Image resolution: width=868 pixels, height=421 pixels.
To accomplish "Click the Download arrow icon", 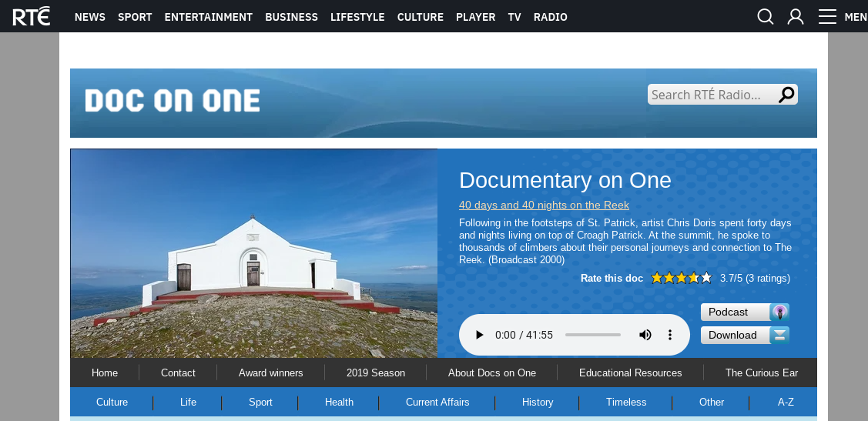I will point(779,336).
